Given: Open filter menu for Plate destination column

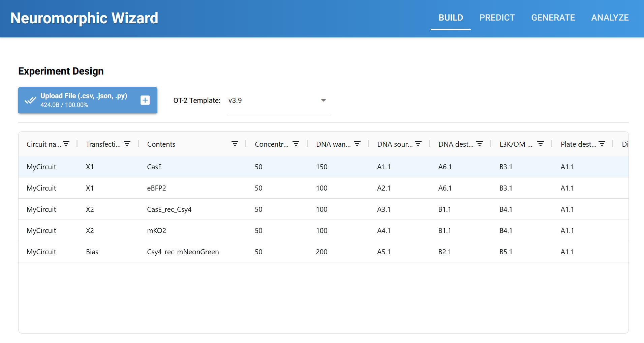Looking at the screenshot, I should [602, 144].
